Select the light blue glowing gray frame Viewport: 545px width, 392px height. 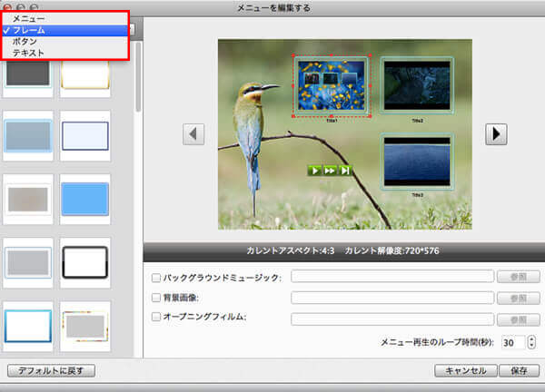[x=28, y=136]
